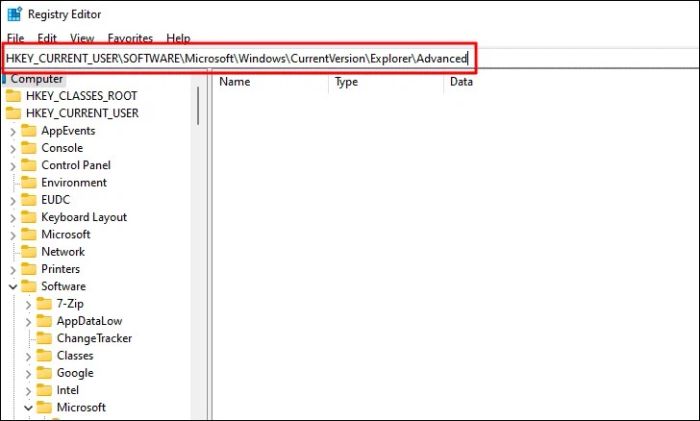Collapse the Software key
The image size is (700, 421).
(x=13, y=287)
